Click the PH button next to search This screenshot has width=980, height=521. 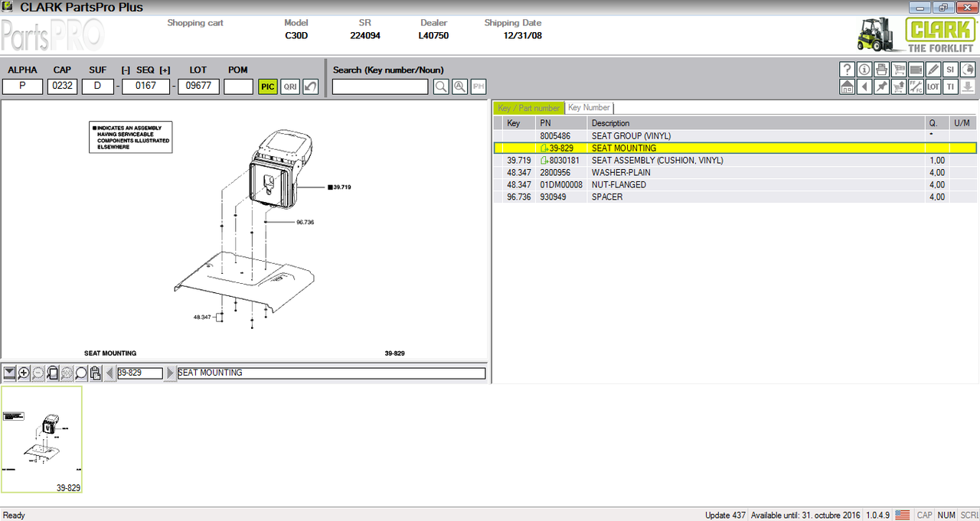(479, 86)
